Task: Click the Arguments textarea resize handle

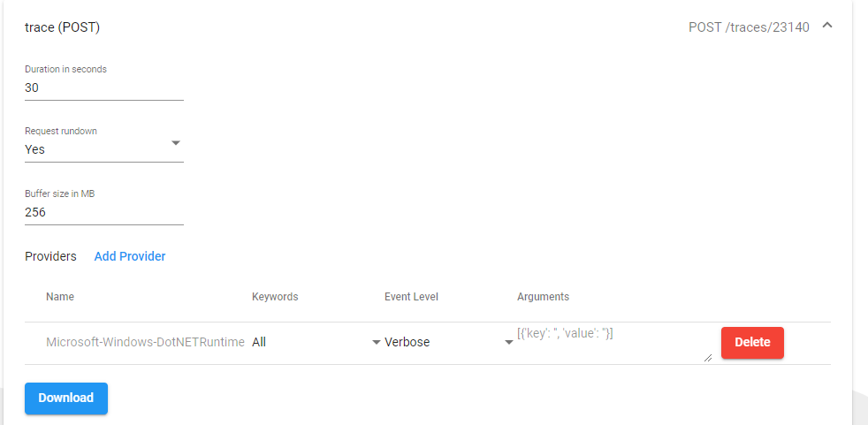Action: pyautogui.click(x=707, y=358)
